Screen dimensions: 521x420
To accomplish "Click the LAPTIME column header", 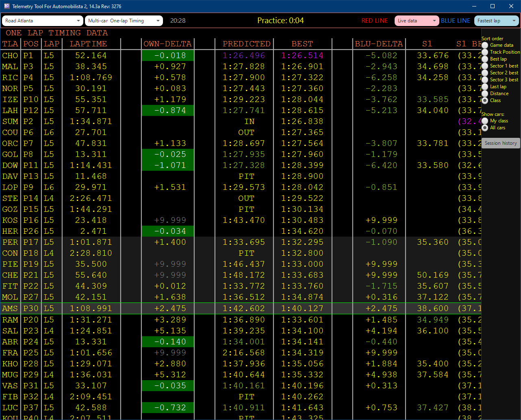I will point(88,44).
